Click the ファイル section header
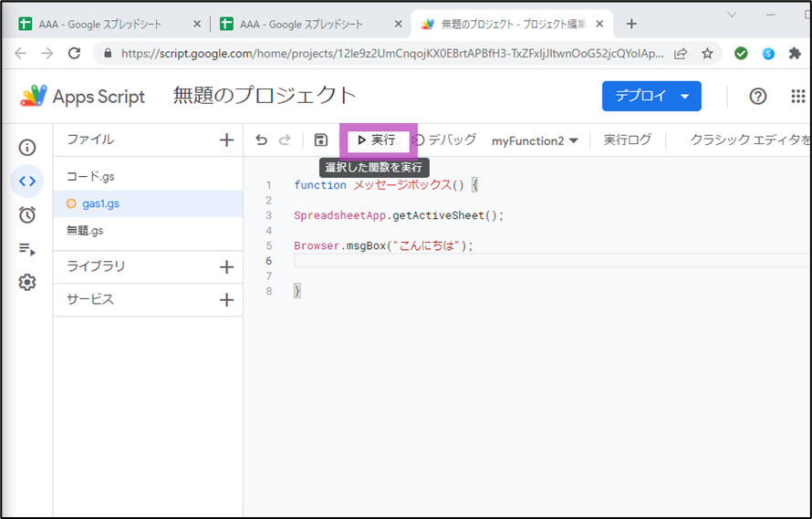Image resolution: width=812 pixels, height=519 pixels. 90,140
